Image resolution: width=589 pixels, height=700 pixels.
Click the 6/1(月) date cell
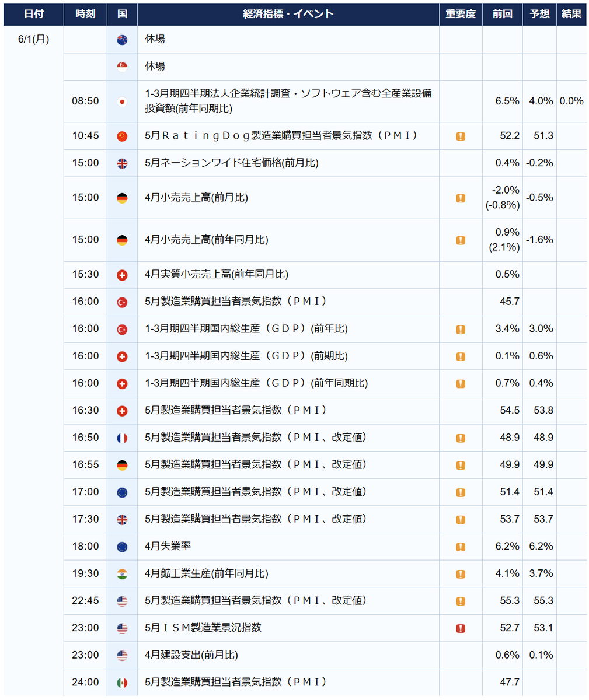pos(34,40)
